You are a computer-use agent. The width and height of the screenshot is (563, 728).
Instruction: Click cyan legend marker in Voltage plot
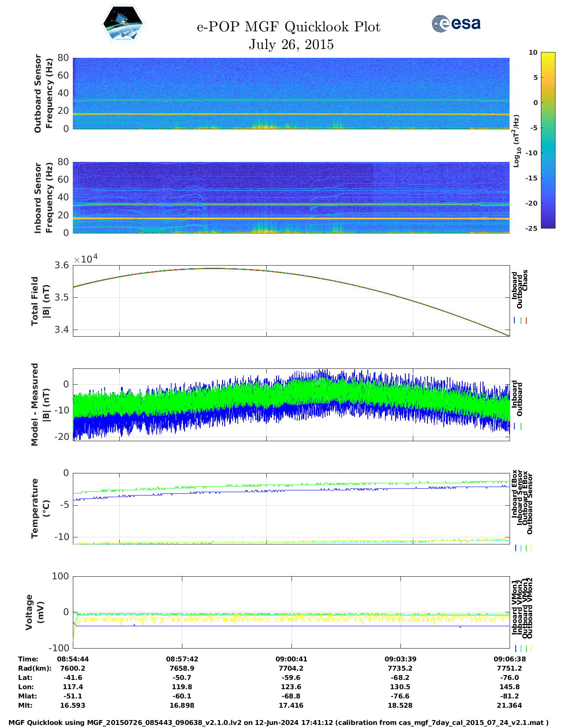click(521, 649)
